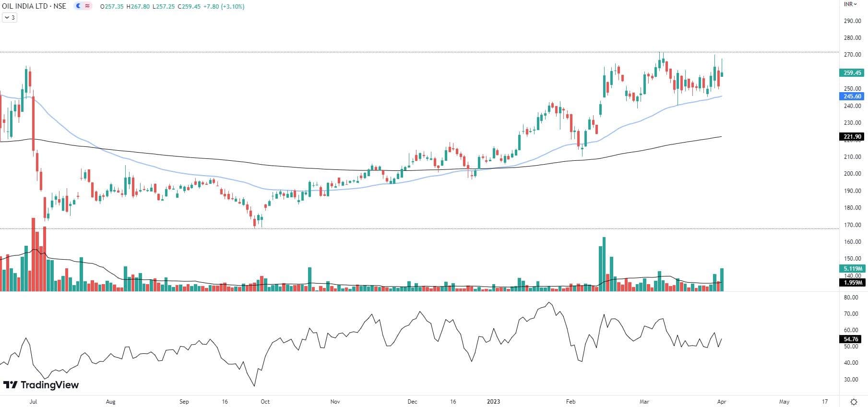This screenshot has width=868, height=407.
Task: Click the moon market-status icon
Action: [x=79, y=6]
